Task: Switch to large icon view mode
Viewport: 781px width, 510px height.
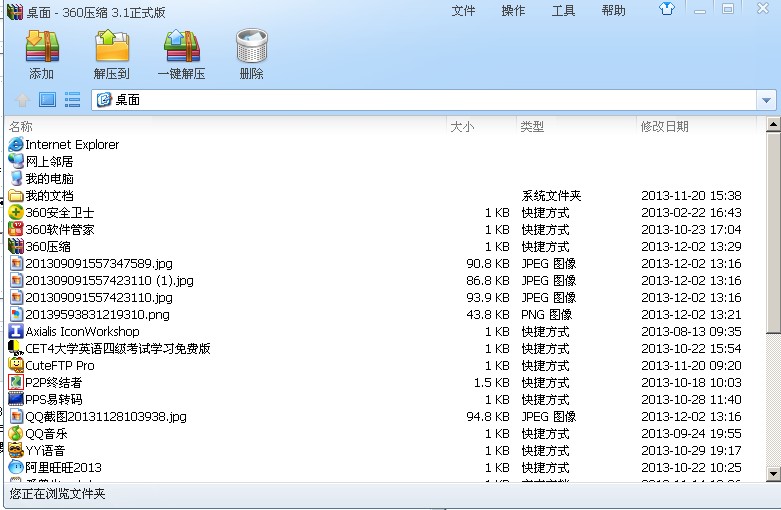Action: click(47, 99)
